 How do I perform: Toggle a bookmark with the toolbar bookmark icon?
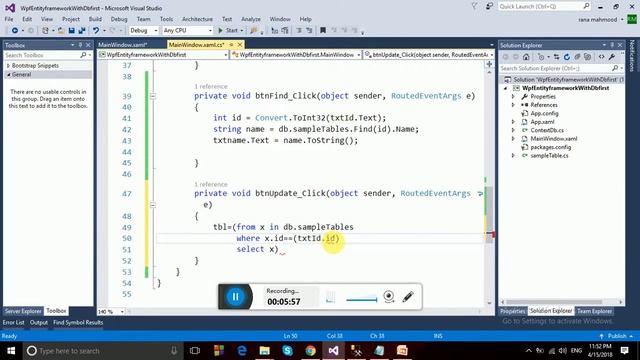[x=323, y=31]
